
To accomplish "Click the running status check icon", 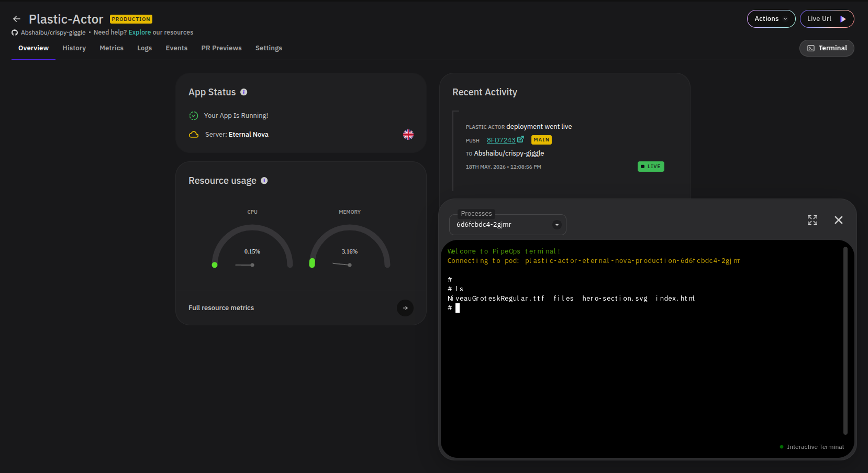I will click(194, 116).
